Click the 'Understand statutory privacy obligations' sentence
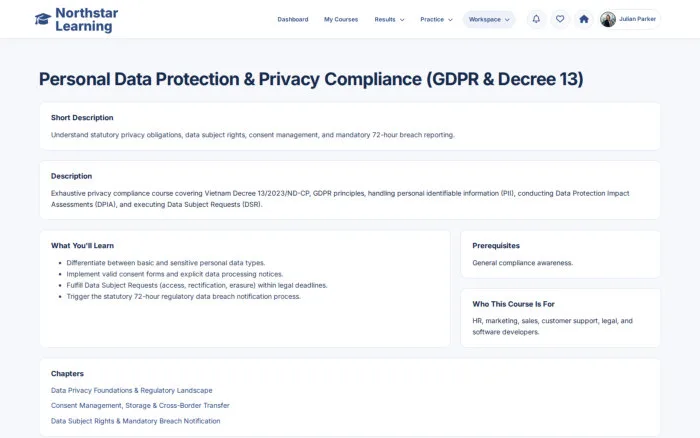The height and width of the screenshot is (438, 700). point(253,135)
